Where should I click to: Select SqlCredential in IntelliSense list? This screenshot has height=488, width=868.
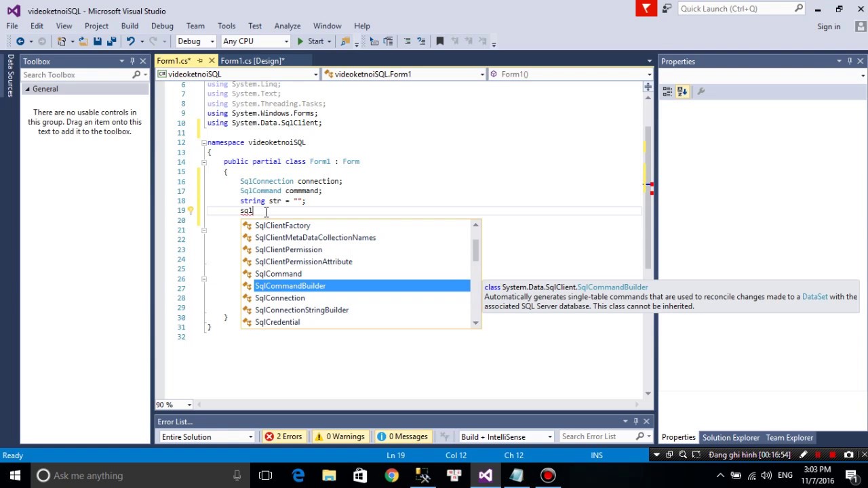356,322
